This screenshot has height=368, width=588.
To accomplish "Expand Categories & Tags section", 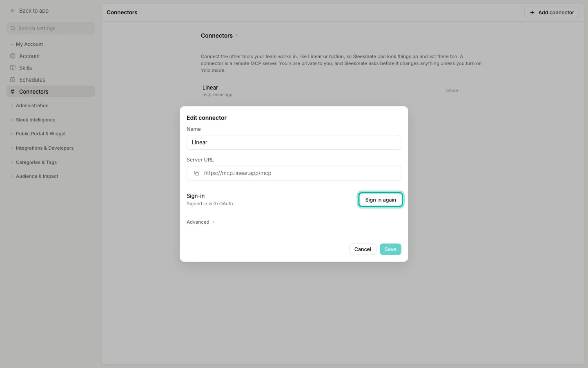I will [x=33, y=162].
